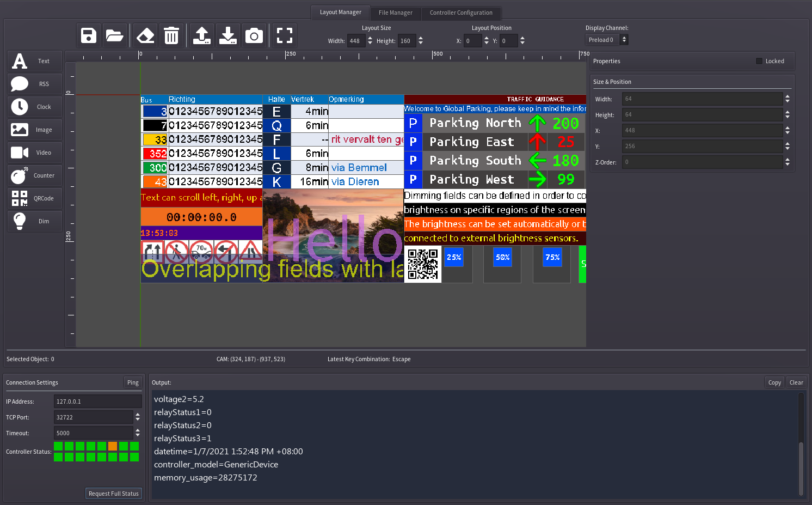Click the Save layout floppy disk icon

pyautogui.click(x=89, y=36)
